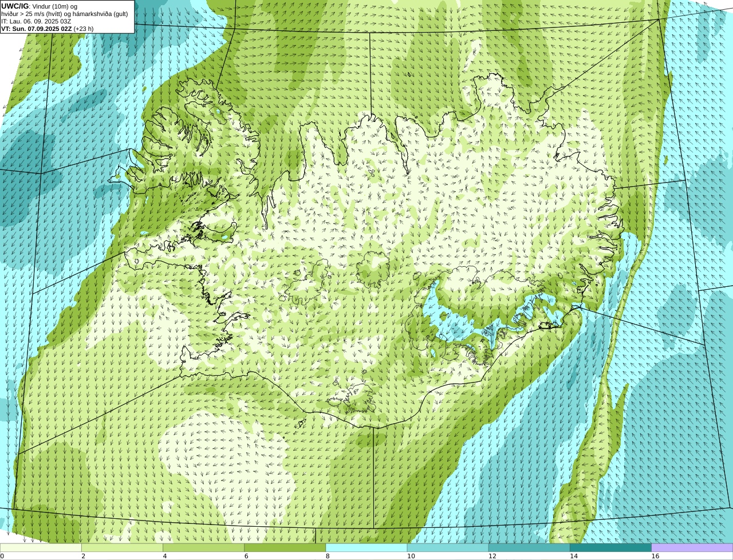Click the legend scale label "12"

click(492, 556)
